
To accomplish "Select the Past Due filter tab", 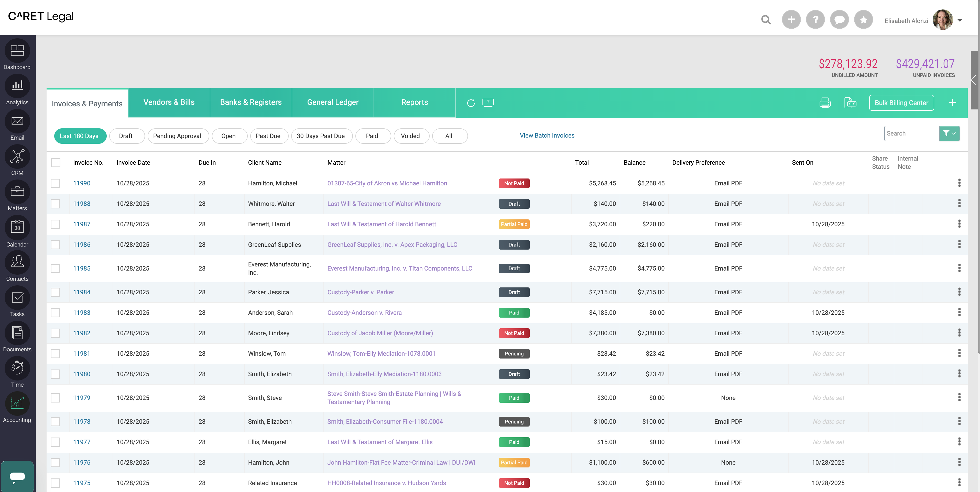I will click(x=268, y=136).
